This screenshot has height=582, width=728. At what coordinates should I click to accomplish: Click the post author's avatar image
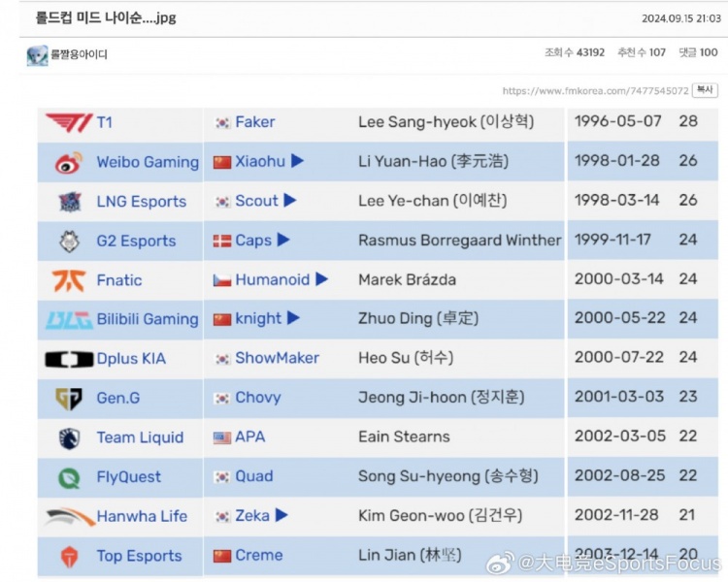[37, 55]
